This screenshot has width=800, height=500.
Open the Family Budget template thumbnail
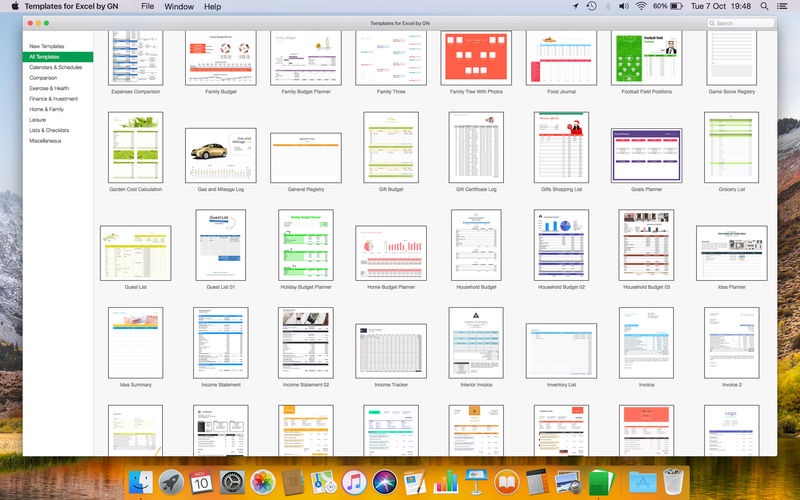coord(220,57)
